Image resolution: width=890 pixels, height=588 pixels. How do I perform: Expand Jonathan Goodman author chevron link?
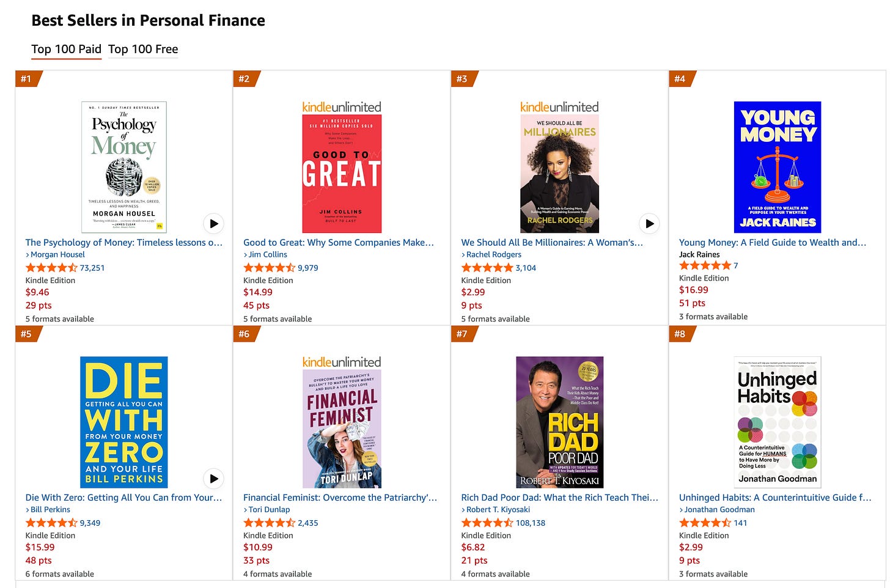click(682, 510)
